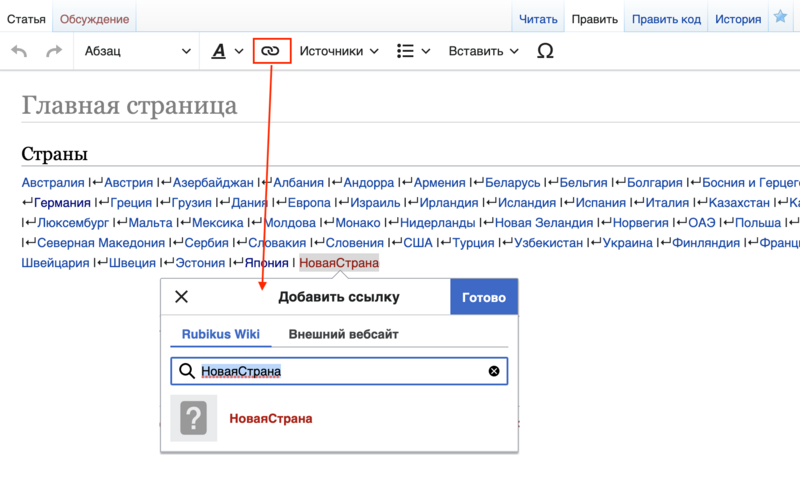800x504 pixels.
Task: Switch to the Читать view tab
Action: coord(538,19)
